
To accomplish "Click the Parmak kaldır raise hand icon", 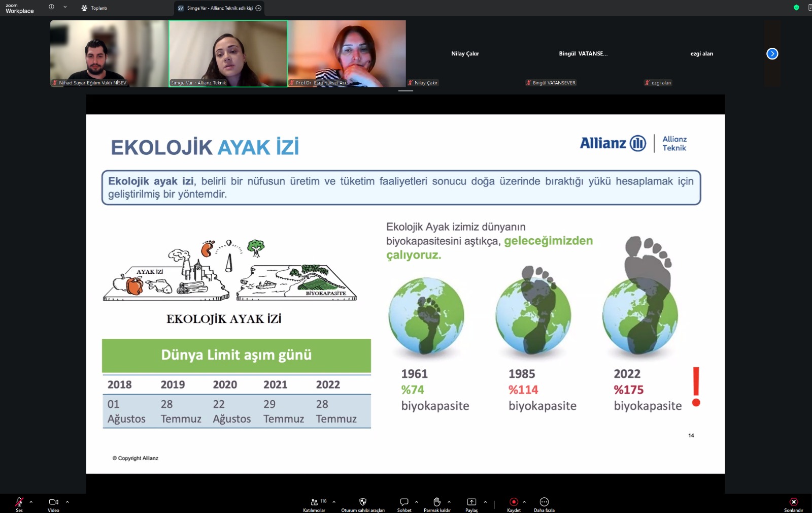I will (437, 502).
